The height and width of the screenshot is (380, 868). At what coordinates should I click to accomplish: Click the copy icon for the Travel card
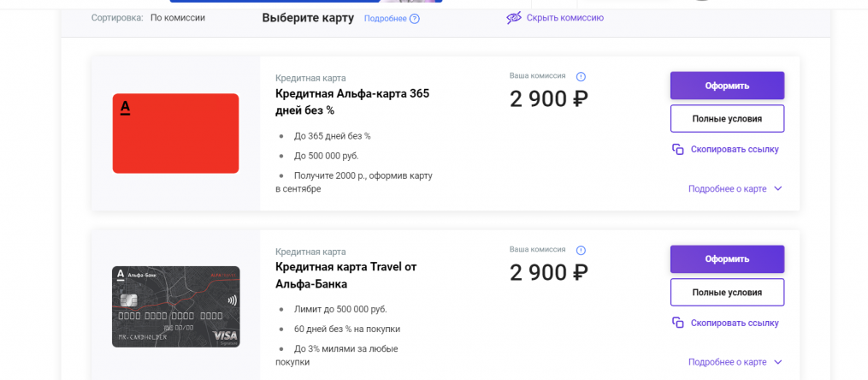coord(678,323)
